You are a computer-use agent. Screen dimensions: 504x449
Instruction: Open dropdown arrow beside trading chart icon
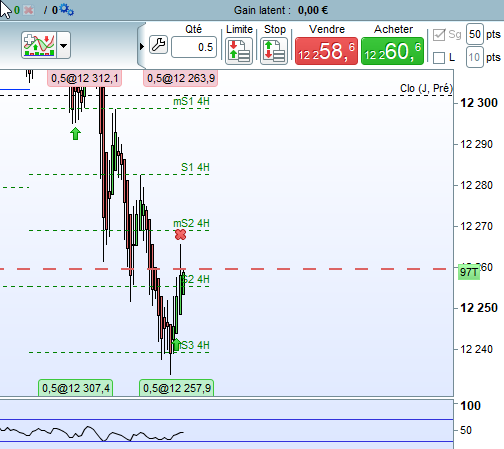(64, 45)
